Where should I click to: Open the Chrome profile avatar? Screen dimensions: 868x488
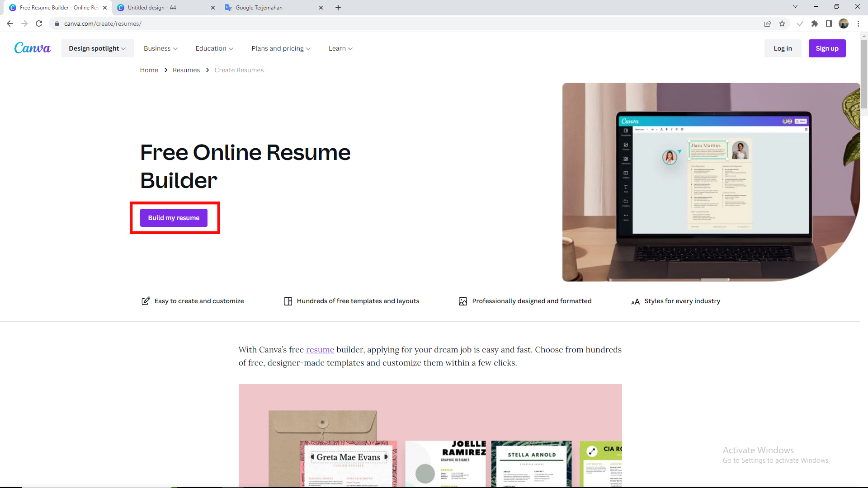click(x=844, y=23)
